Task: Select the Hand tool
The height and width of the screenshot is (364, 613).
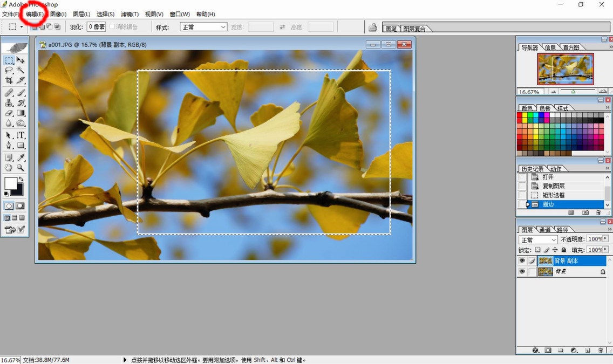Action: (9, 168)
